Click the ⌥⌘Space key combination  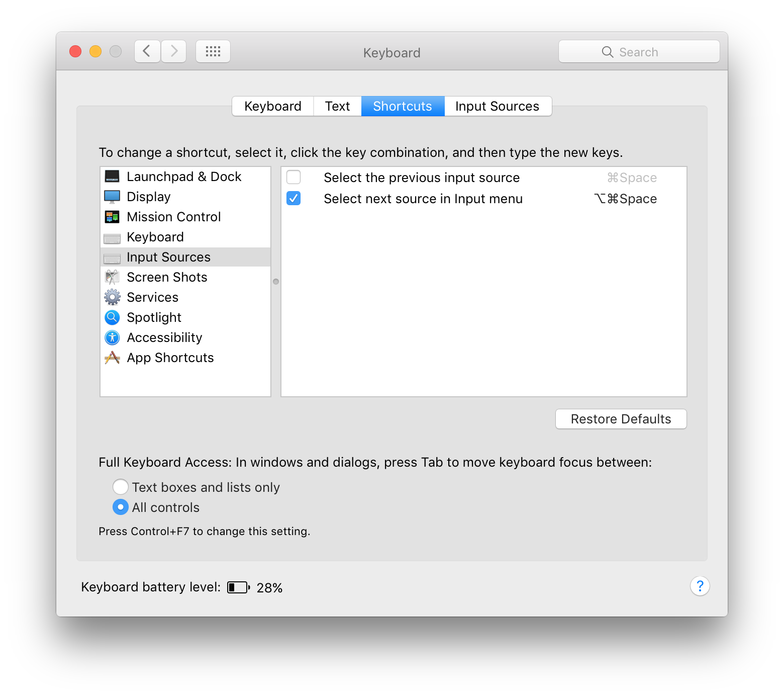625,199
